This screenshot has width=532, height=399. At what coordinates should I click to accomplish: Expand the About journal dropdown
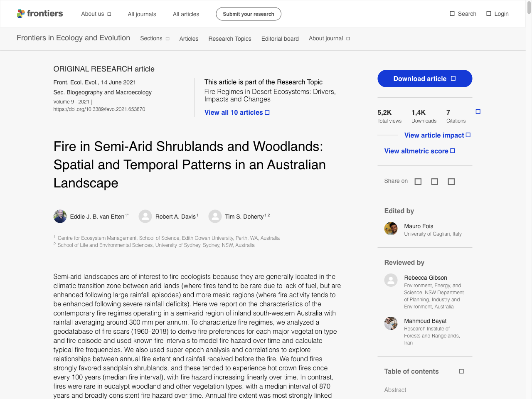pyautogui.click(x=329, y=39)
